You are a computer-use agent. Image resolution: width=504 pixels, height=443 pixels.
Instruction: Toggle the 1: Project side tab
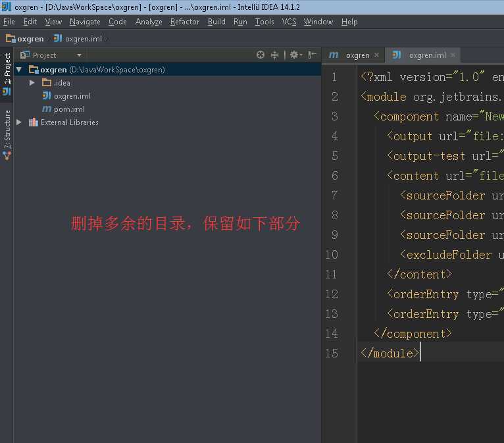7,74
